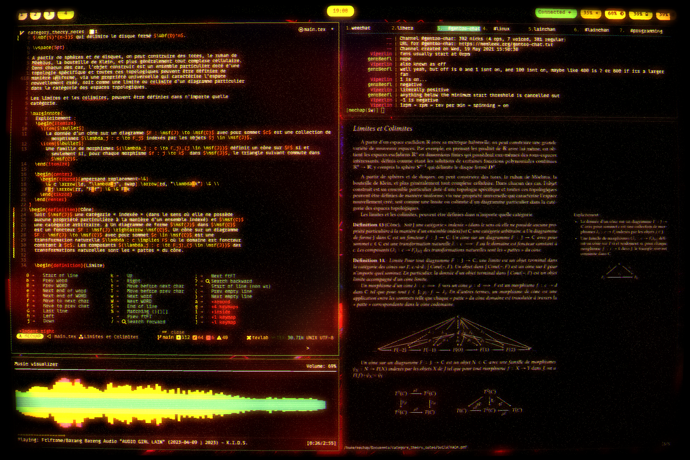
Task: Open the dropdown arrow next to main.tex
Action: tap(332, 29)
